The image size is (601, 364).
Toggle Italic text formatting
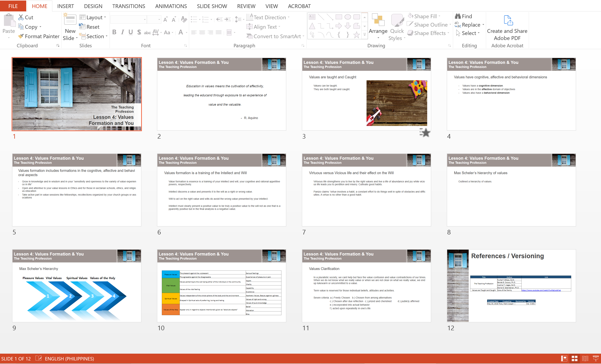coord(122,32)
